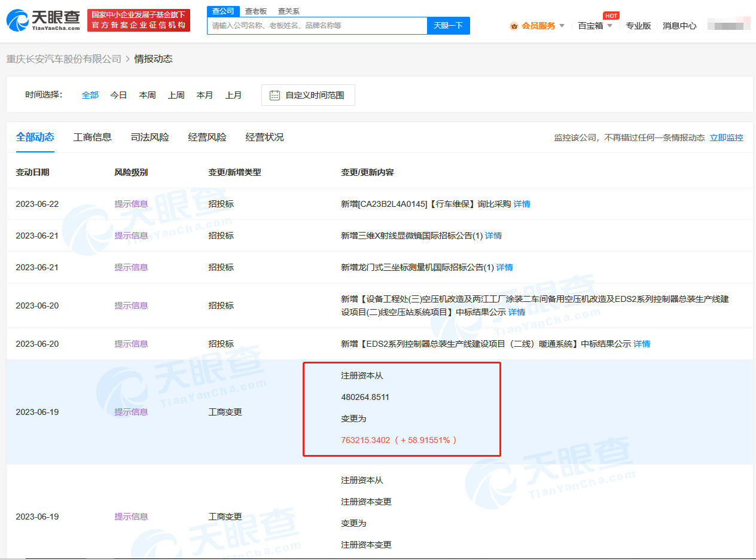Click the 立即监控 link

(726, 138)
